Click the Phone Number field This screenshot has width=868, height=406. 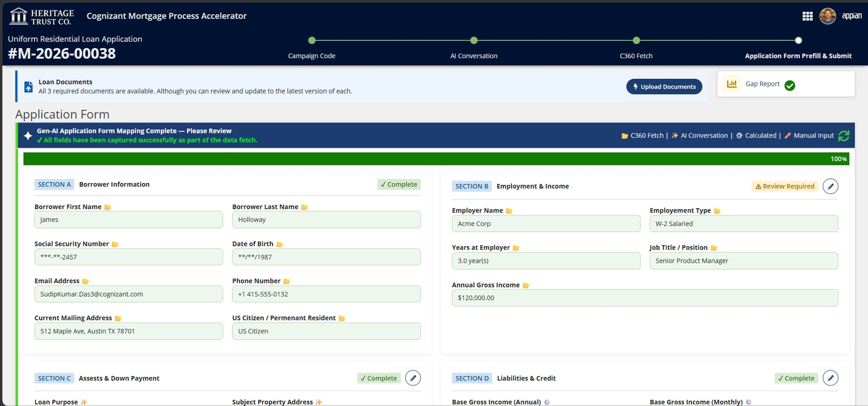[x=326, y=294]
